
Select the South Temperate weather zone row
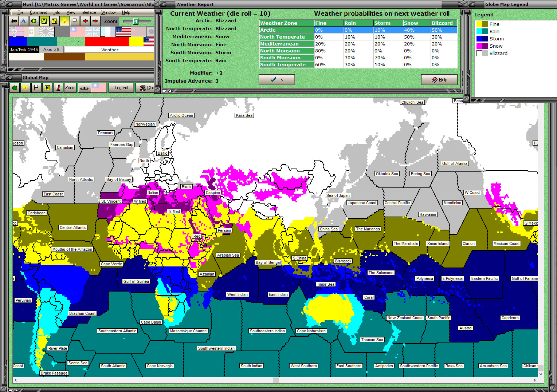[358, 65]
